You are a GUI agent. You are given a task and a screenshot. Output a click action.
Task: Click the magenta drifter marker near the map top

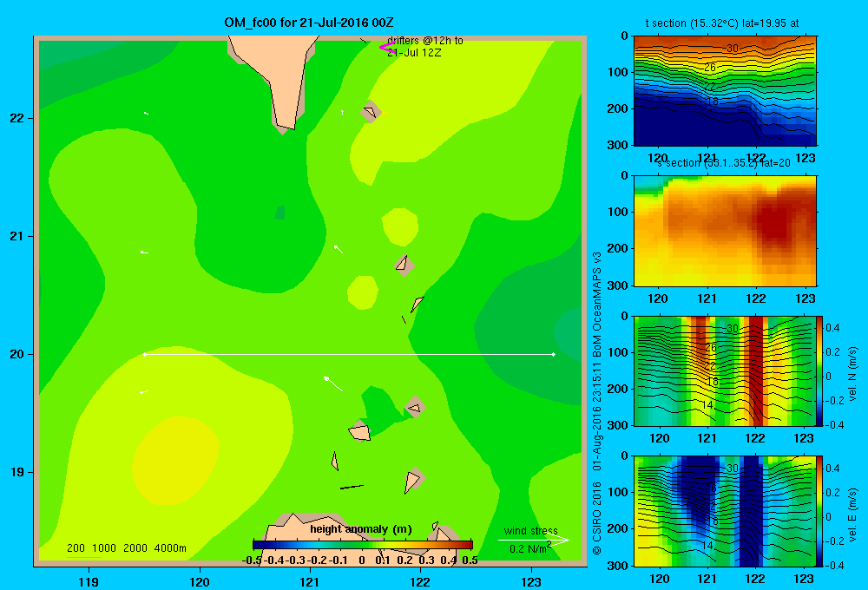387,47
